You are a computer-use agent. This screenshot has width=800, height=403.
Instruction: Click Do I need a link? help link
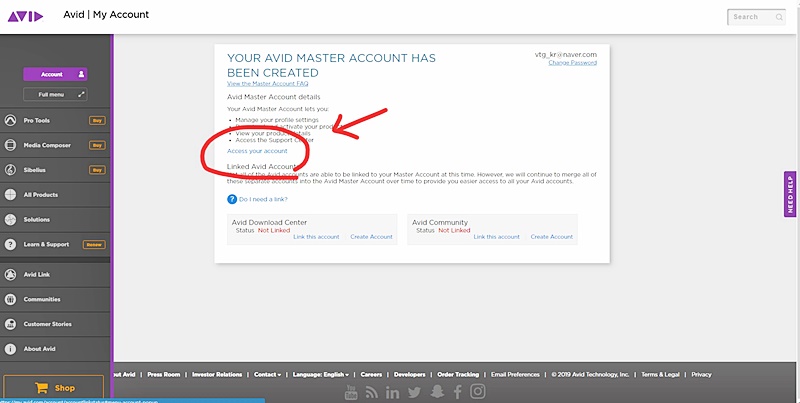click(x=263, y=199)
